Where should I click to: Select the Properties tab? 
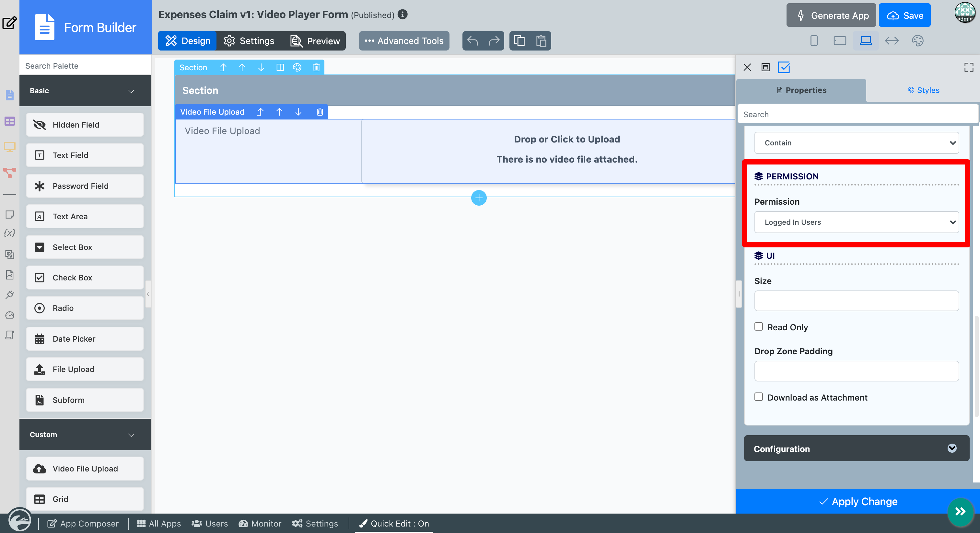point(801,90)
